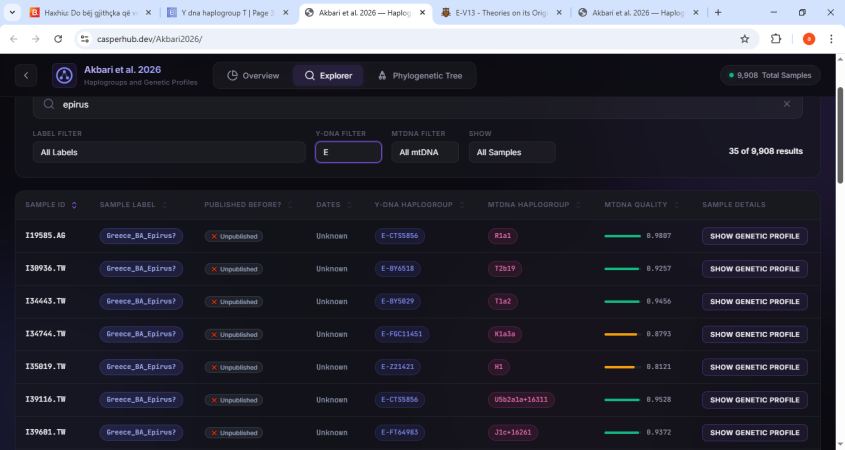The height and width of the screenshot is (450, 845).
Task: Click mtDNA tag H1
Action: click(x=498, y=367)
